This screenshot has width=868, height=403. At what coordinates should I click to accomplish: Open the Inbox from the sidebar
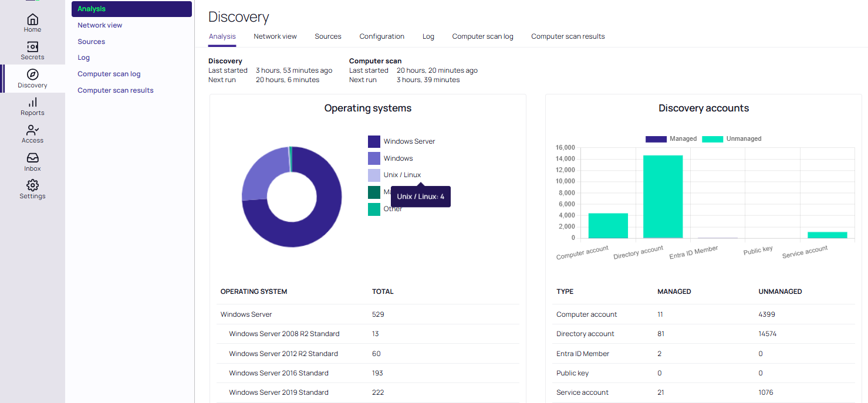click(32, 161)
